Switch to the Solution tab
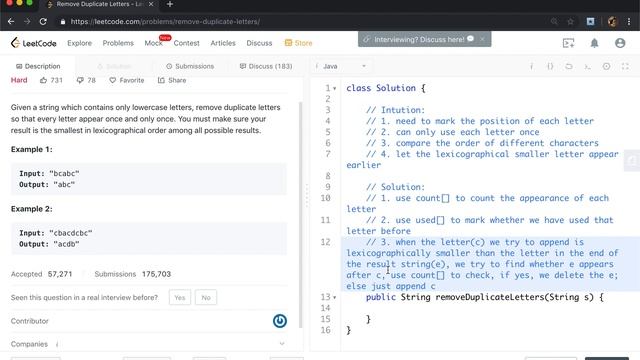The height and width of the screenshot is (360, 640). click(x=114, y=66)
